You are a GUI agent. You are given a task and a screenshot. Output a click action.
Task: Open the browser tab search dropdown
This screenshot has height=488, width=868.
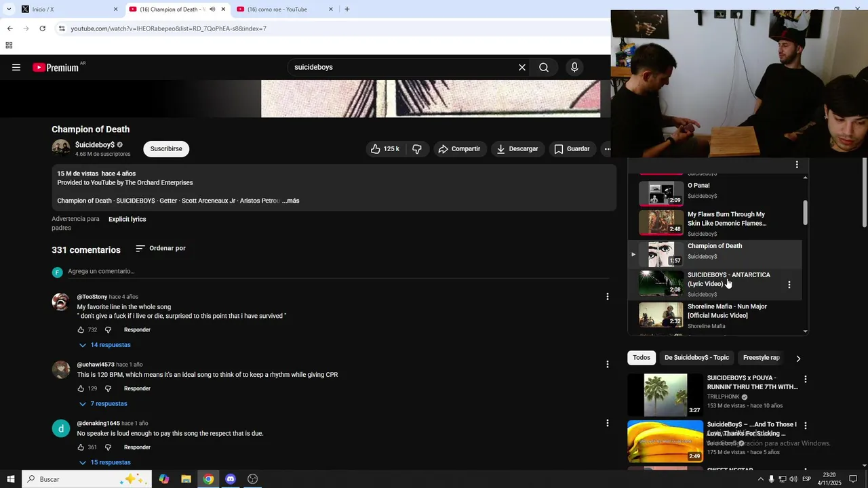point(9,9)
